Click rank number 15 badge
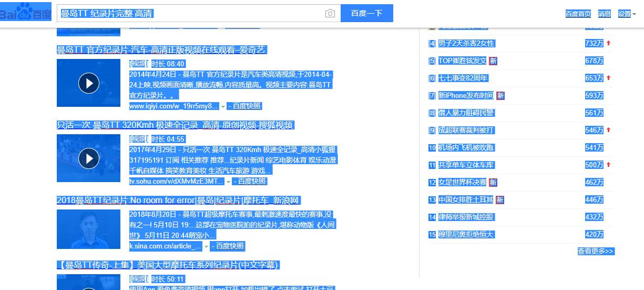The height and width of the screenshot is (290, 644). (x=432, y=235)
